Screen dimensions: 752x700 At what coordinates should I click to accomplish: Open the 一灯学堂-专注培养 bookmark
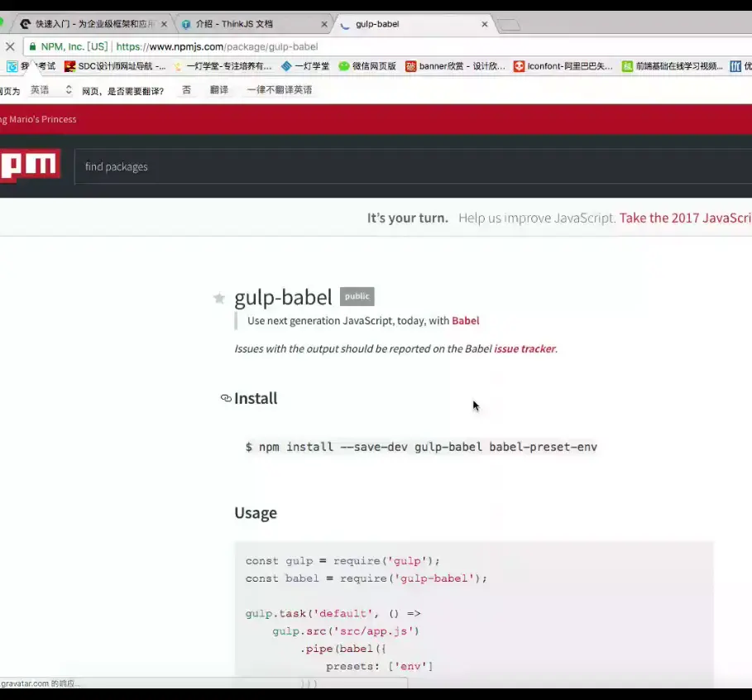(223, 66)
